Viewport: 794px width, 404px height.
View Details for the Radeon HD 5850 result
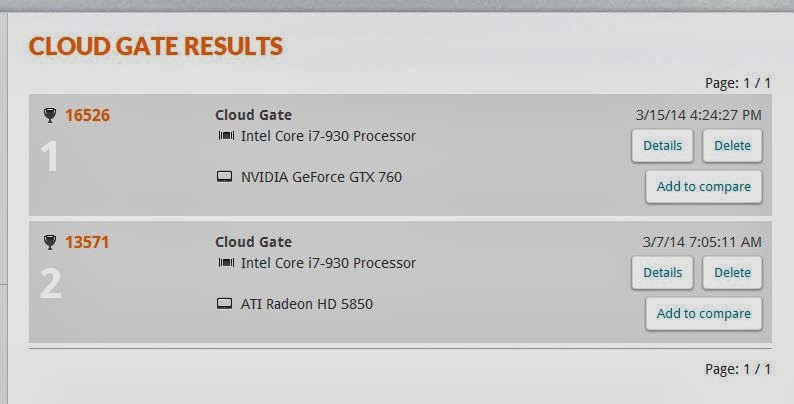click(662, 273)
